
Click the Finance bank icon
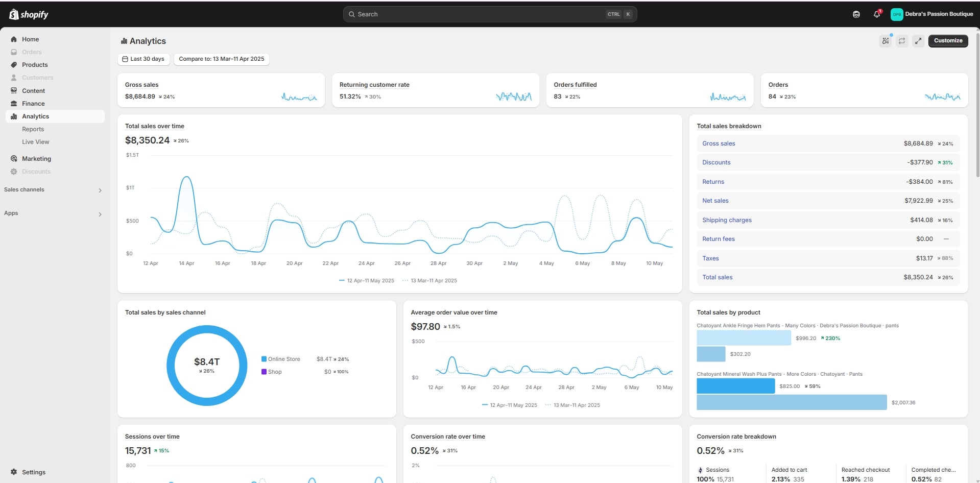(14, 104)
